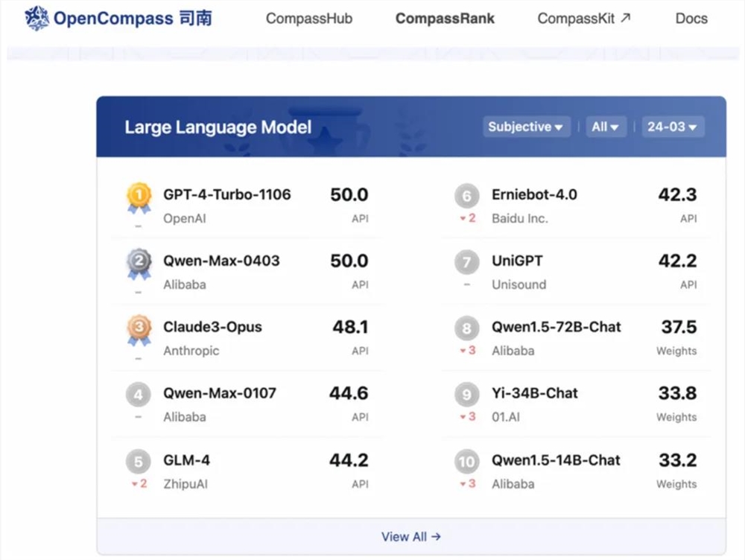745x560 pixels.
Task: Click the bronze medal icon for Claude3-Opus
Action: coord(138,328)
